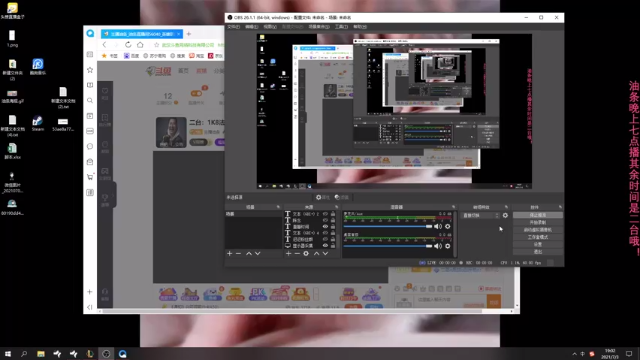Viewport: 640px width, 360px height.
Task: Add a new scene with Scenes plus icon
Action: [x=229, y=253]
